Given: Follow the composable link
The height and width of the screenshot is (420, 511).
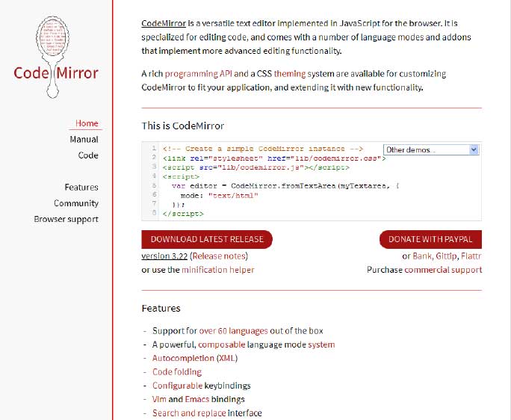Looking at the screenshot, I should [221, 345].
